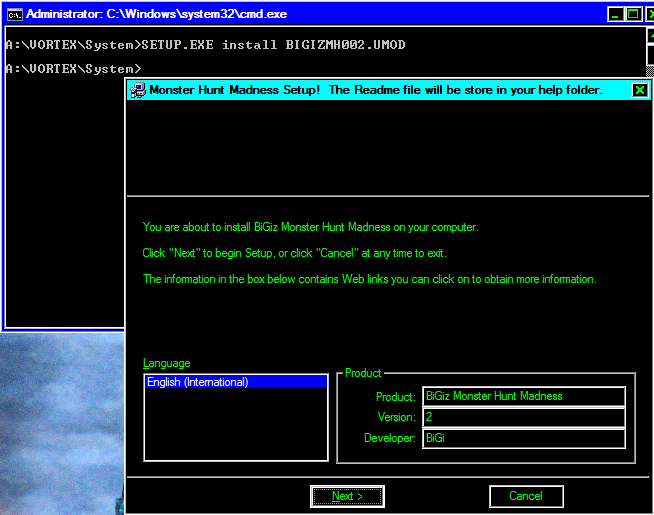This screenshot has height=515, width=654.
Task: Click the "Product:" field label
Action: [396, 397]
